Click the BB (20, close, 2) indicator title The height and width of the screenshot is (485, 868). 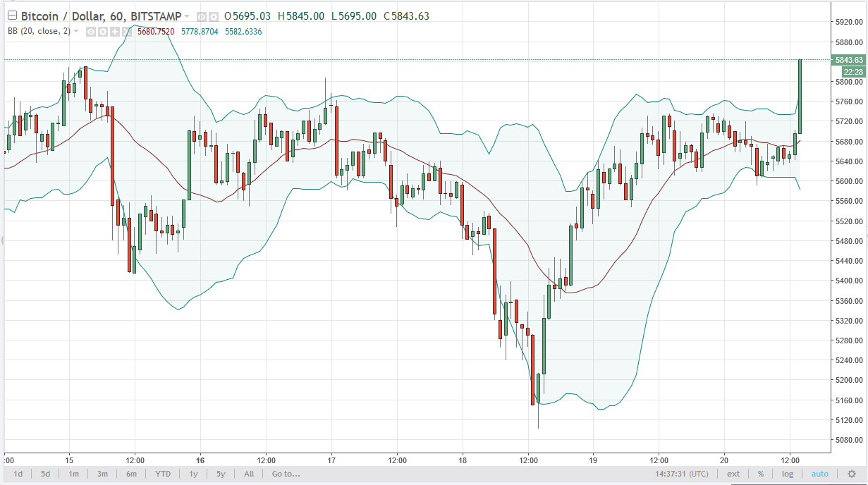point(39,31)
